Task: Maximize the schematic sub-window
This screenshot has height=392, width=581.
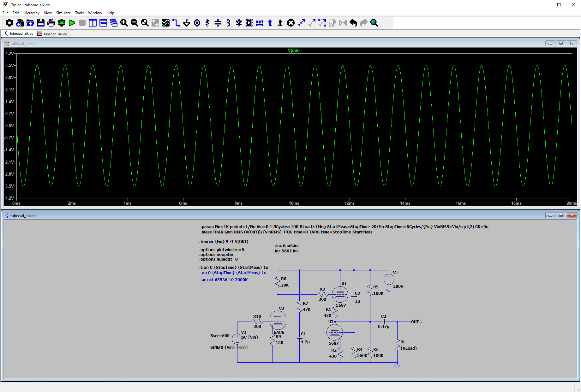Action: point(561,215)
